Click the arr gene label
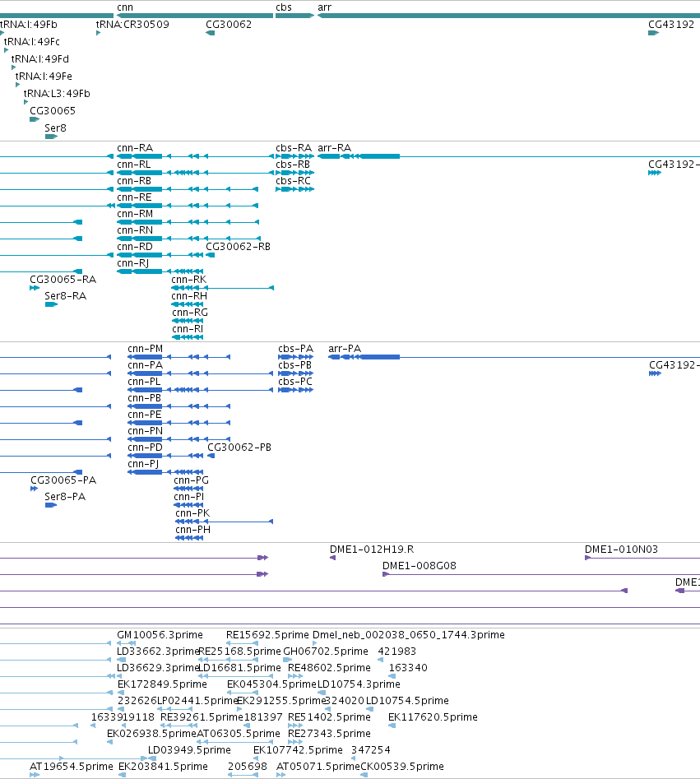This screenshot has height=779, width=700. [x=324, y=7]
